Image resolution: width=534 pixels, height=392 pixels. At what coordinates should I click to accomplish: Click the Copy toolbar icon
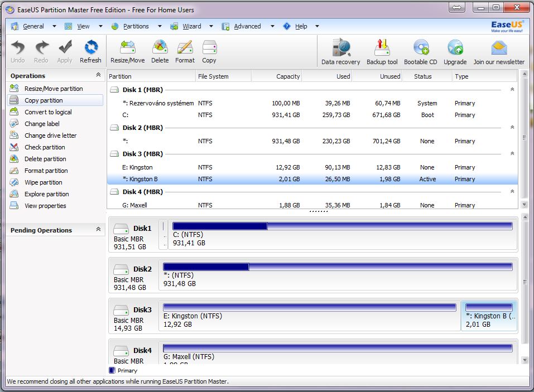tap(209, 47)
